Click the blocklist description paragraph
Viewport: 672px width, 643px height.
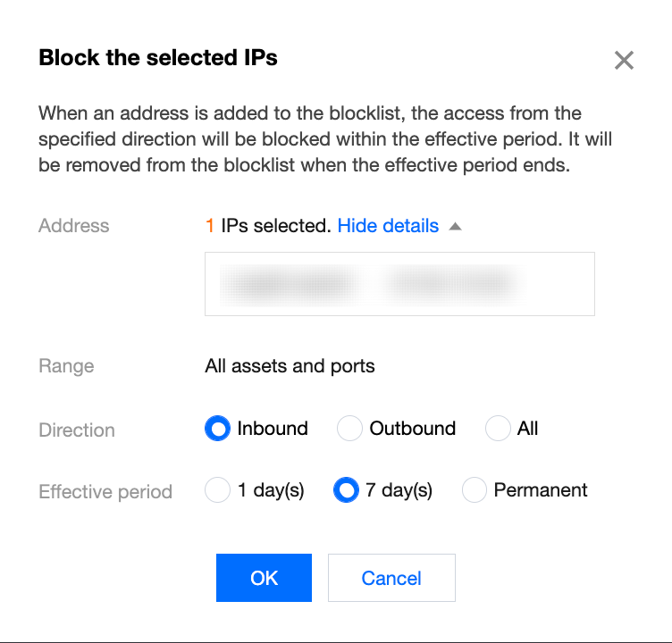325,140
